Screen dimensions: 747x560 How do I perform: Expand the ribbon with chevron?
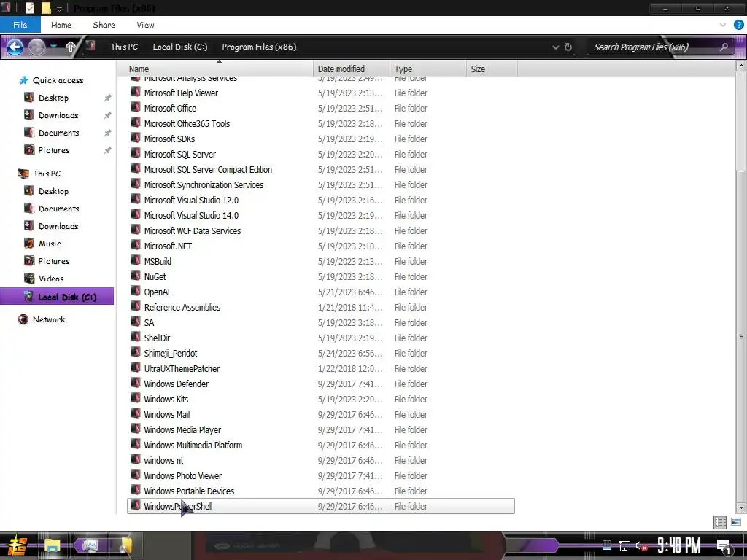(723, 25)
